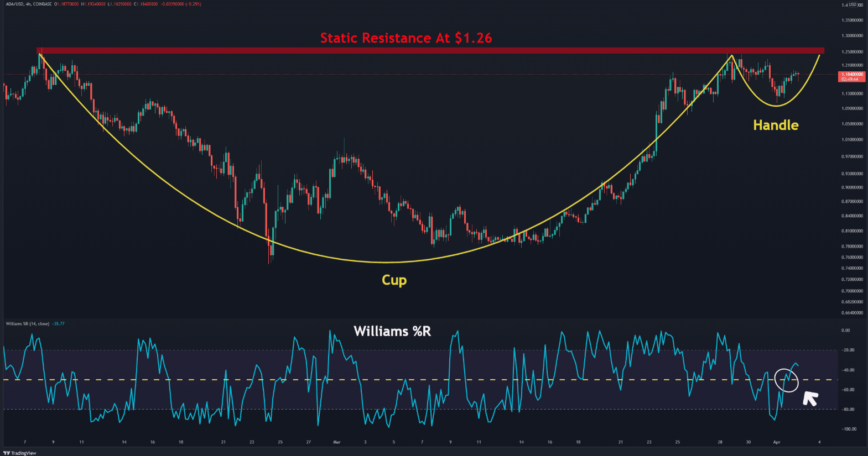Click the 0.81000000 price axis label
Screen dimensions: 868x456
(x=852, y=231)
